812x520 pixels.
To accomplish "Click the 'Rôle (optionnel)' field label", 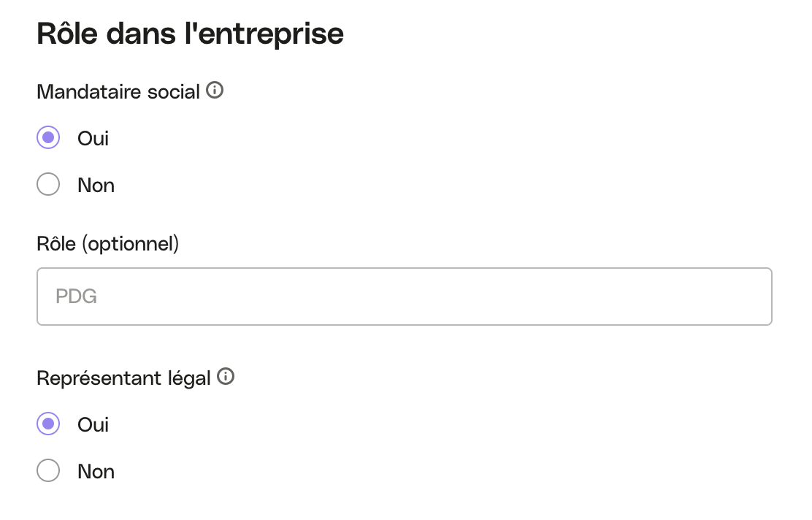I will point(108,244).
